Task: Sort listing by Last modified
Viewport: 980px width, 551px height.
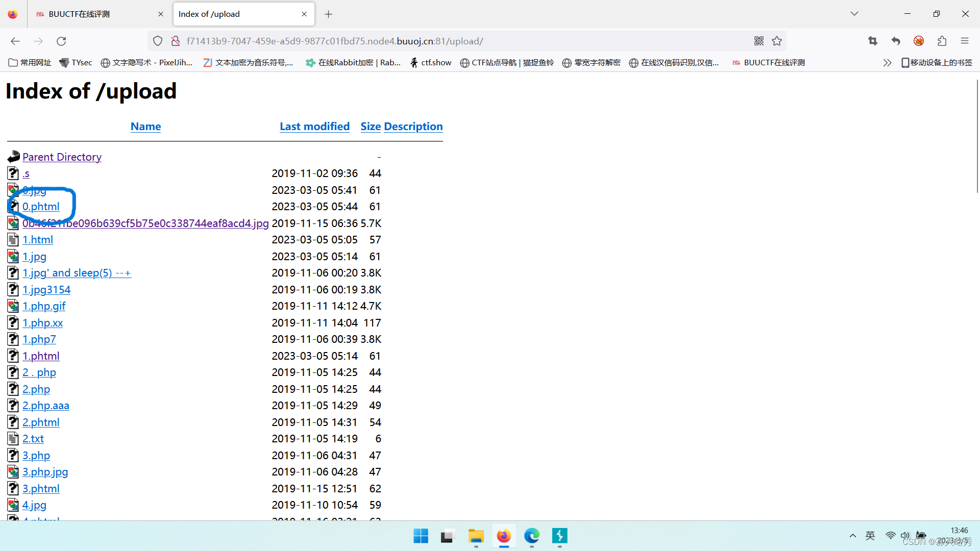Action: pyautogui.click(x=314, y=126)
